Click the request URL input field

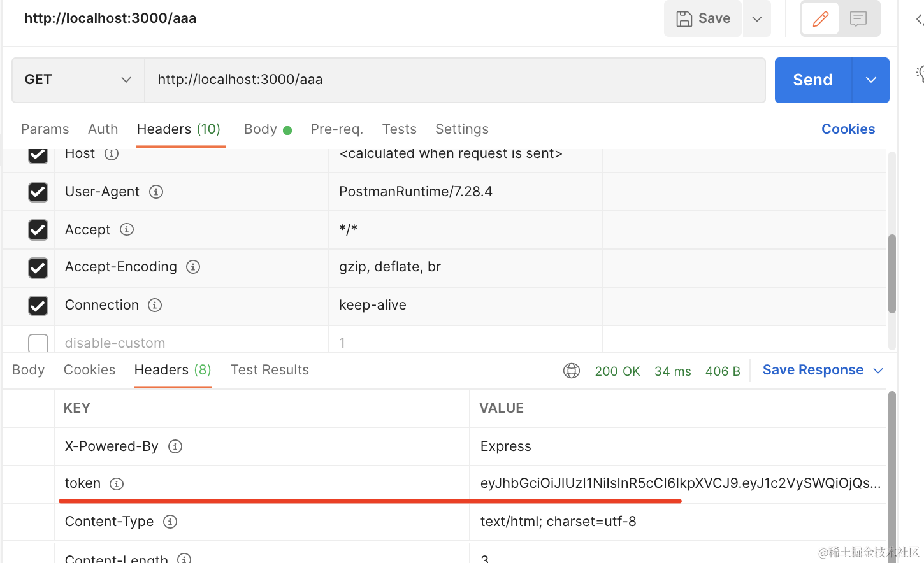click(455, 80)
